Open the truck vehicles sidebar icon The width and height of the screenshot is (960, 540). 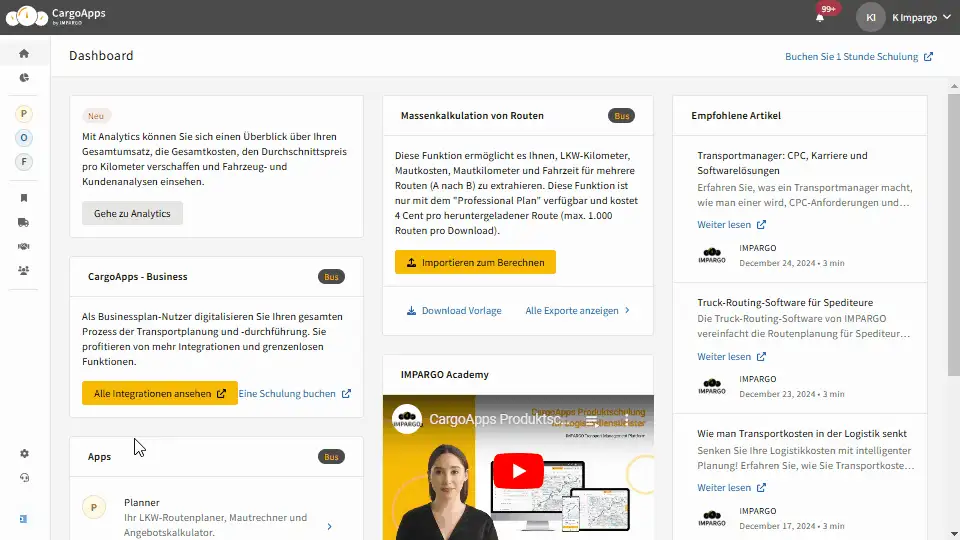coord(24,222)
